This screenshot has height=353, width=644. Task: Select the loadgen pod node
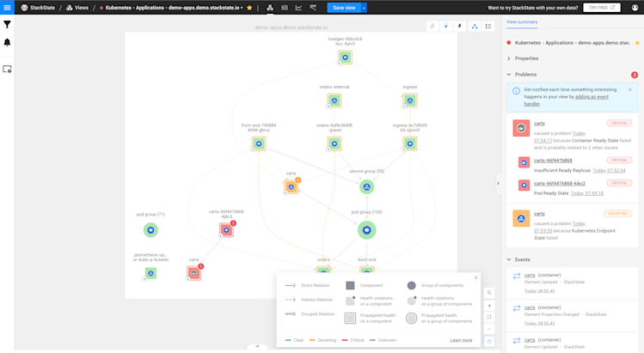(345, 57)
